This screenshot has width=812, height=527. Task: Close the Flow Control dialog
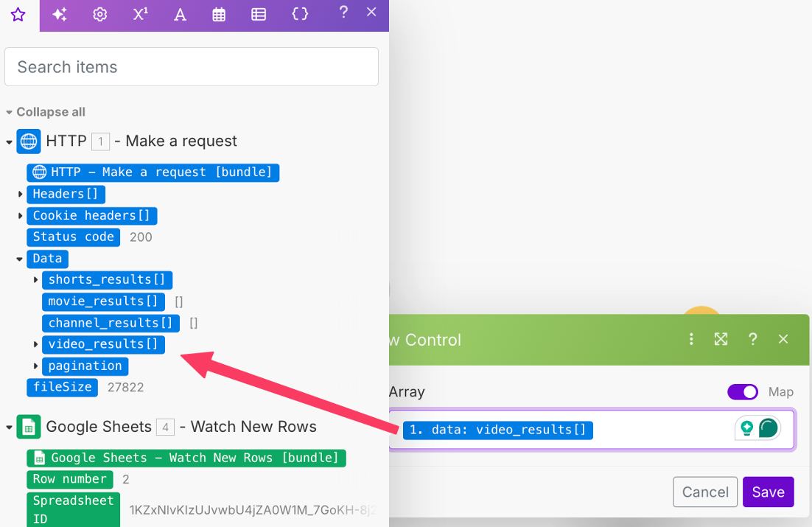[783, 339]
